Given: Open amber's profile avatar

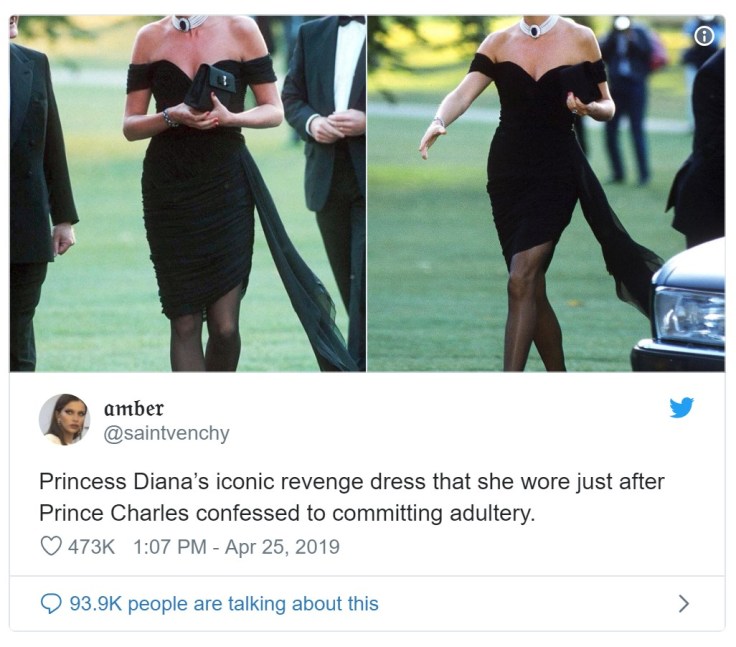Looking at the screenshot, I should [x=64, y=419].
